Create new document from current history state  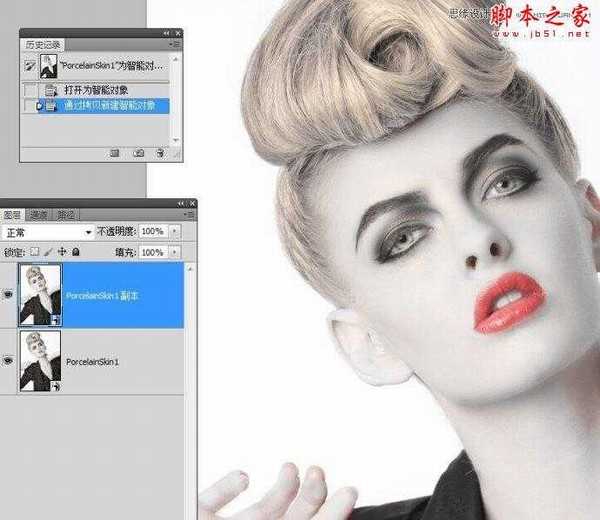click(x=114, y=153)
